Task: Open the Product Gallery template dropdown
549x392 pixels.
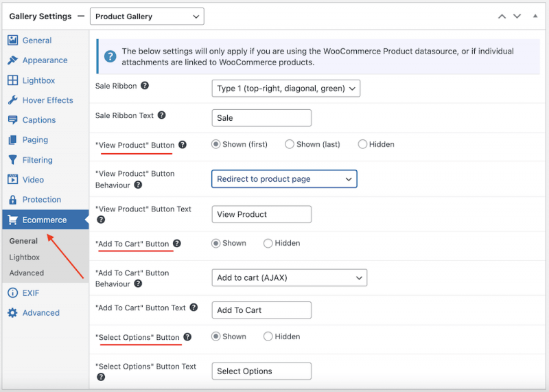Action: (147, 16)
